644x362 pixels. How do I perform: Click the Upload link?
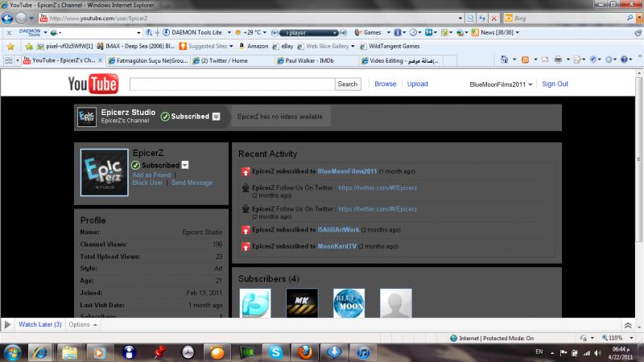coord(417,84)
